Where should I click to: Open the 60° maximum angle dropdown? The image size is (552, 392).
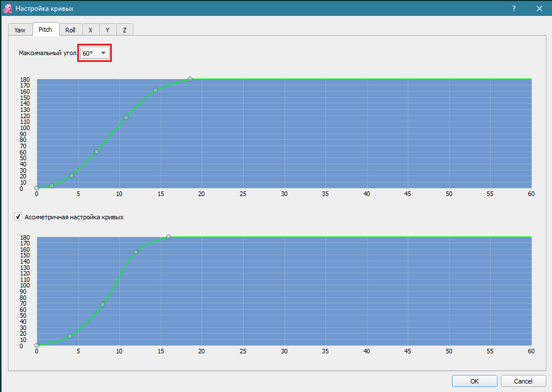coord(94,53)
